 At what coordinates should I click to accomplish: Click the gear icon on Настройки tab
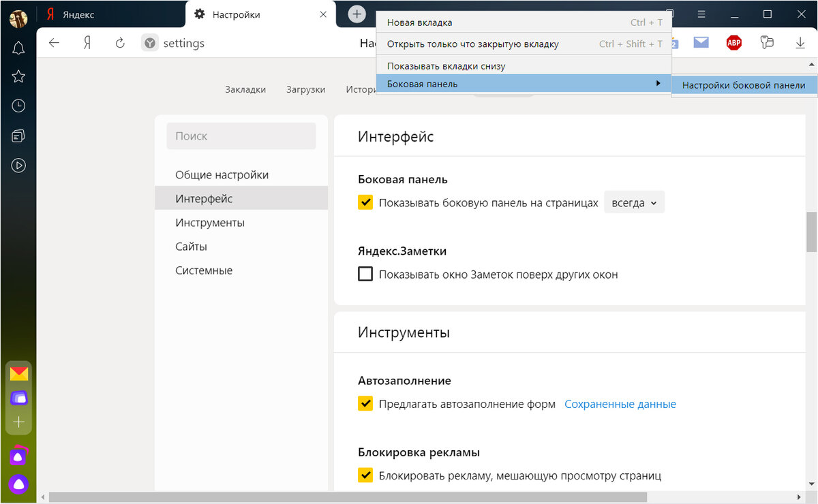point(199,14)
